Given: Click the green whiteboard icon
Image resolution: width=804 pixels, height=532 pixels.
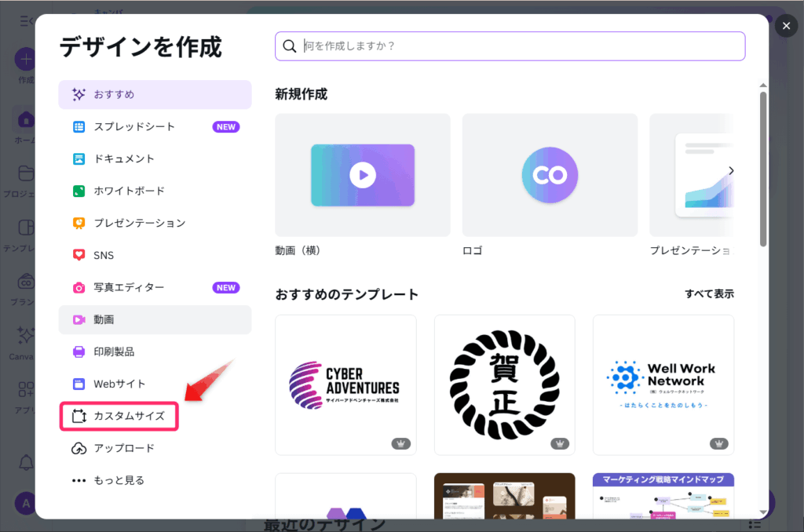Looking at the screenshot, I should 79,191.
